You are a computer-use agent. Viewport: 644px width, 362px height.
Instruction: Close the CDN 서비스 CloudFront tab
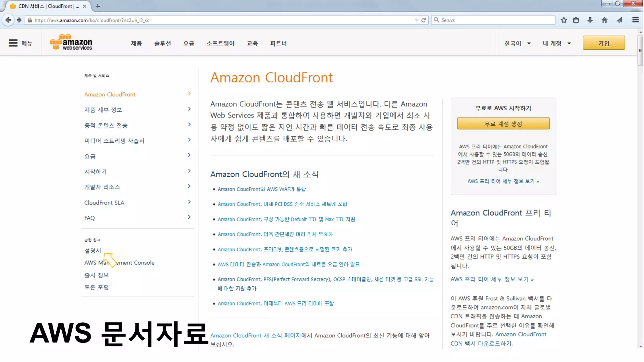[85, 6]
